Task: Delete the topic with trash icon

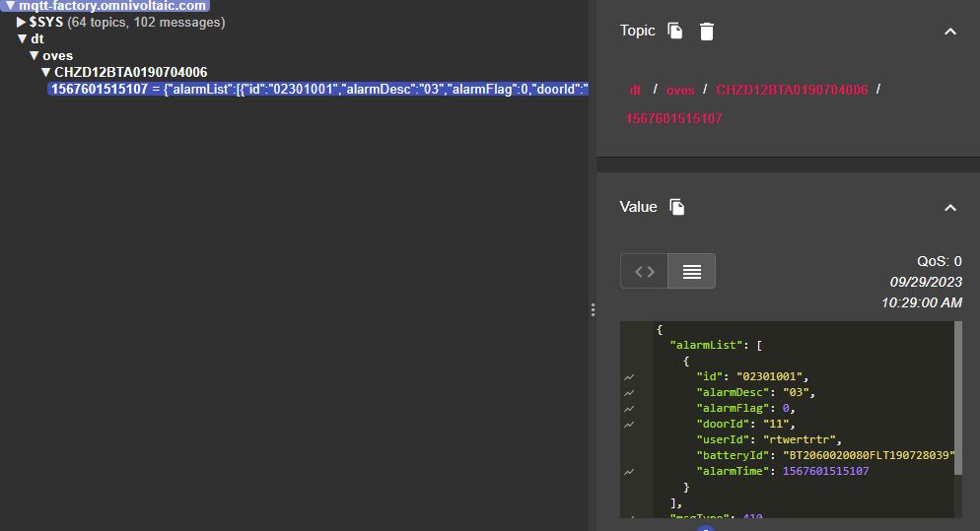Action: coord(706,32)
